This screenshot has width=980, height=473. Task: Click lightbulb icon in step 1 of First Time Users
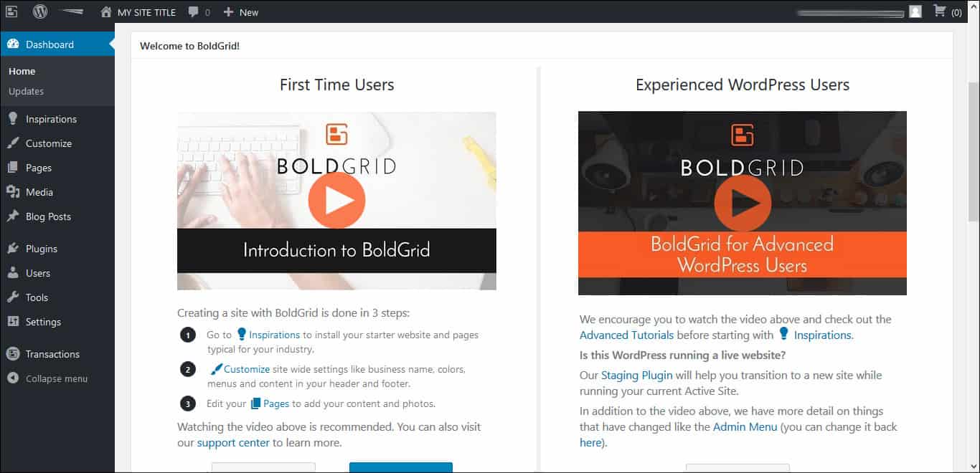242,334
